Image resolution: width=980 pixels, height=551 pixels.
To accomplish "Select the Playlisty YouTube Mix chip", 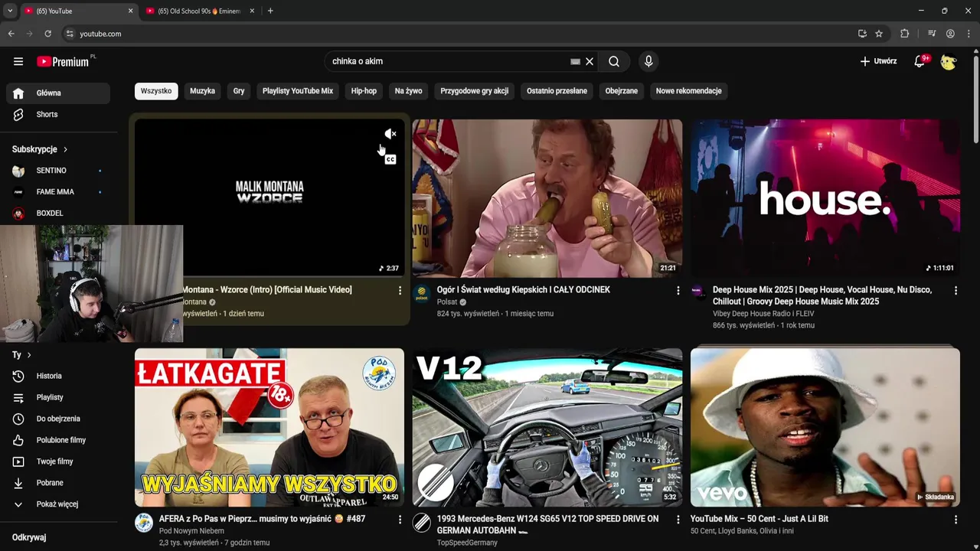I will tap(298, 91).
